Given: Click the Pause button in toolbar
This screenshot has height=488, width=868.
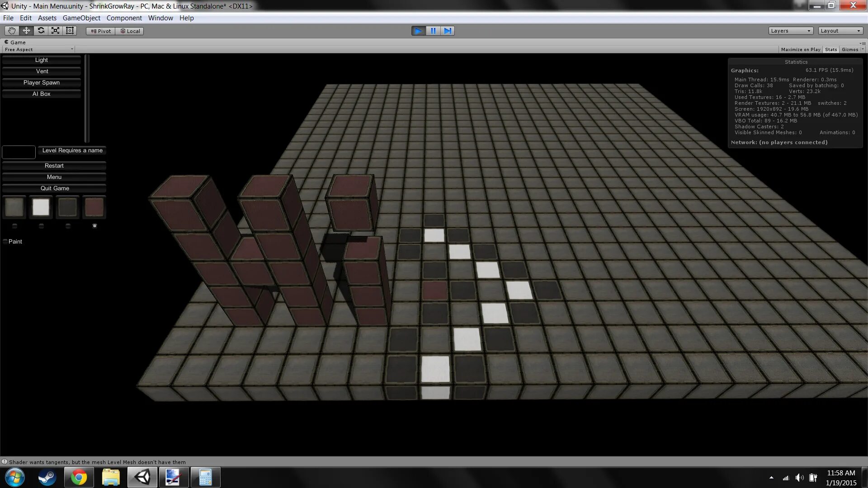Looking at the screenshot, I should (433, 30).
